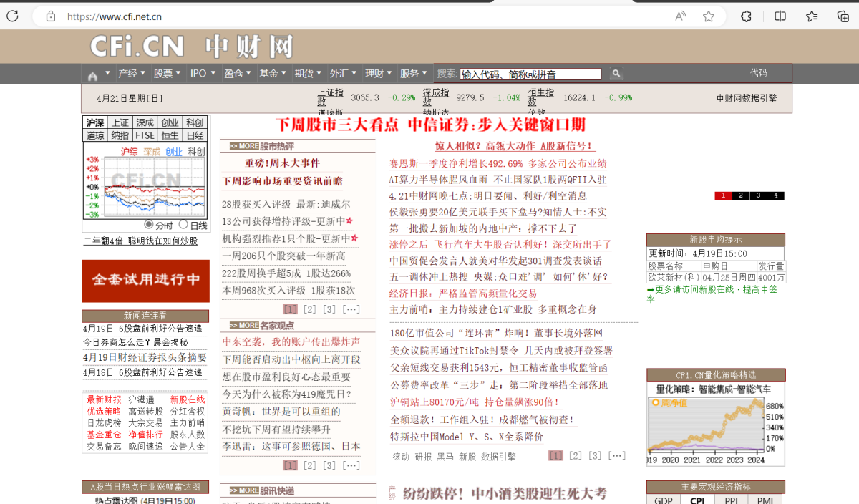Switch to the FTSE index tab

click(x=145, y=135)
